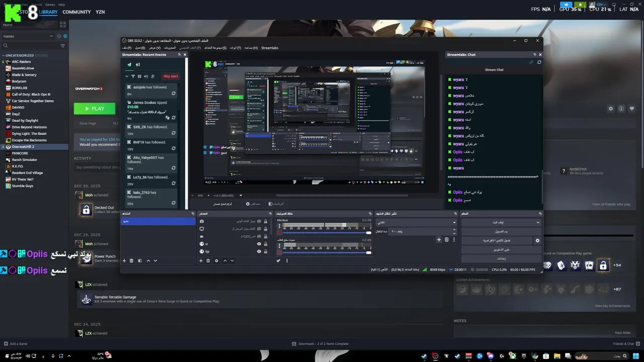Open OBS View (V) menu
This screenshot has width=644, height=362.
pos(155,48)
